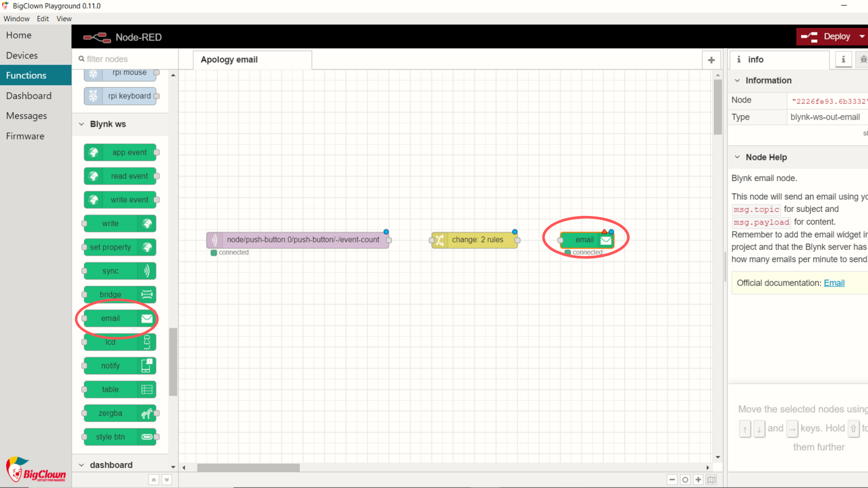The width and height of the screenshot is (868, 488).
Task: Select the push-button event-count MQTT node
Action: pyautogui.click(x=298, y=240)
